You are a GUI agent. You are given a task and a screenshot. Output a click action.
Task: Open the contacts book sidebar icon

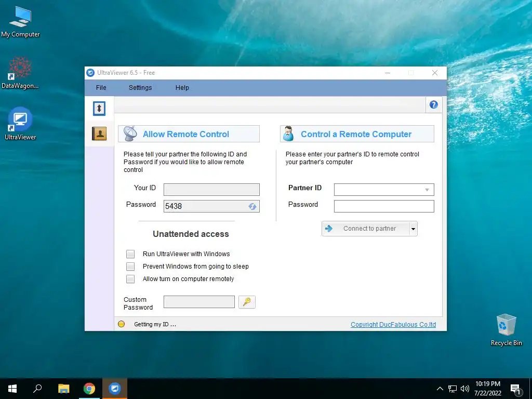coord(99,134)
